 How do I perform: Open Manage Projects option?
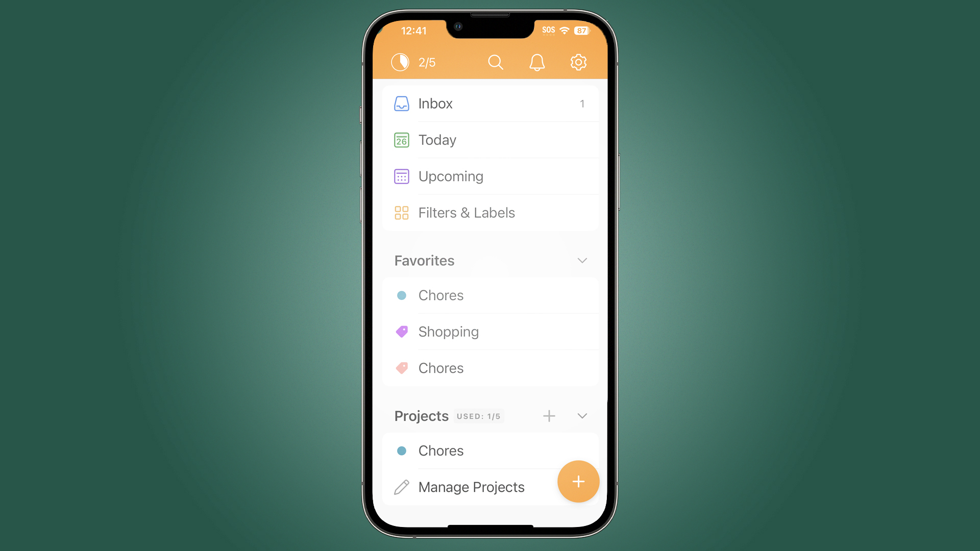pyautogui.click(x=471, y=486)
